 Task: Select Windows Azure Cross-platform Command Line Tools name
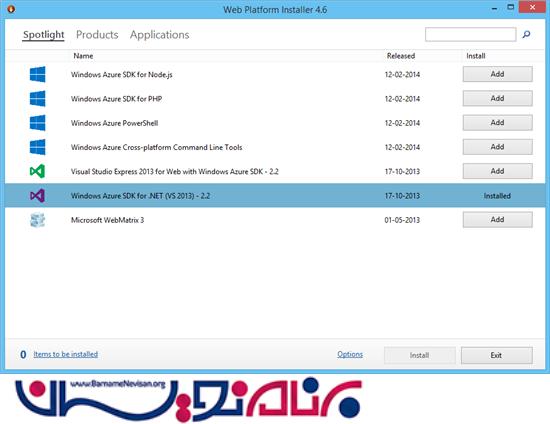tap(156, 147)
